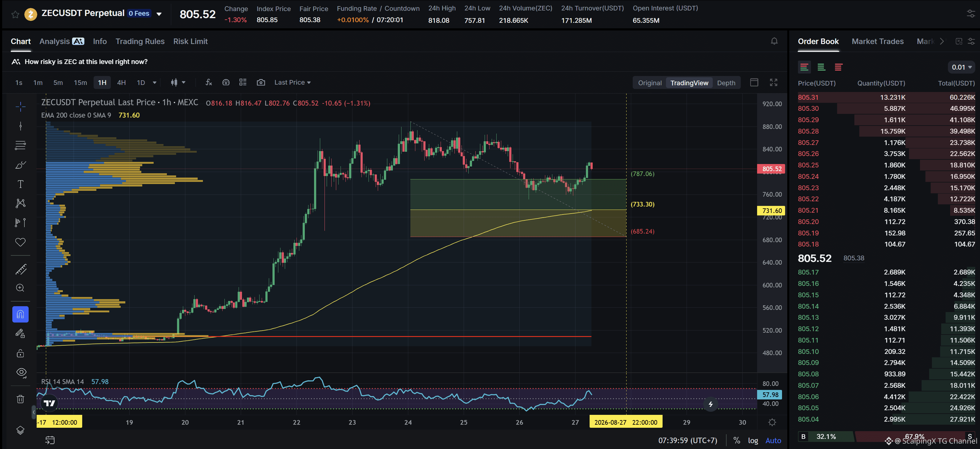Select the 1D timeframe
The height and width of the screenshot is (449, 980).
pyautogui.click(x=141, y=82)
